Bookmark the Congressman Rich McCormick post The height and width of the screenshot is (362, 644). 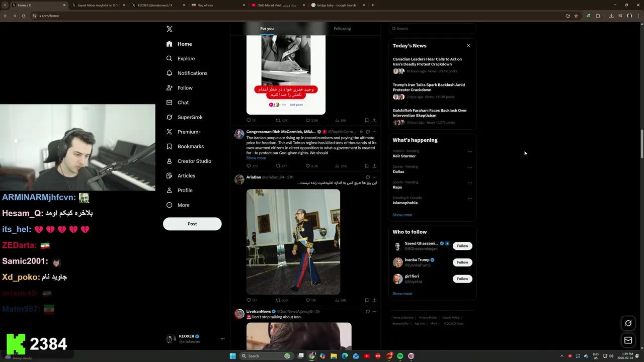pos(367,166)
